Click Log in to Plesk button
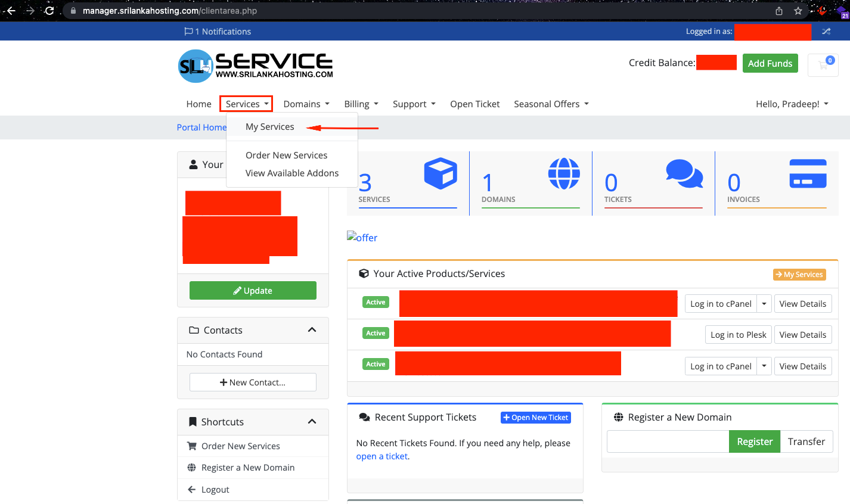The width and height of the screenshot is (850, 504). (738, 335)
